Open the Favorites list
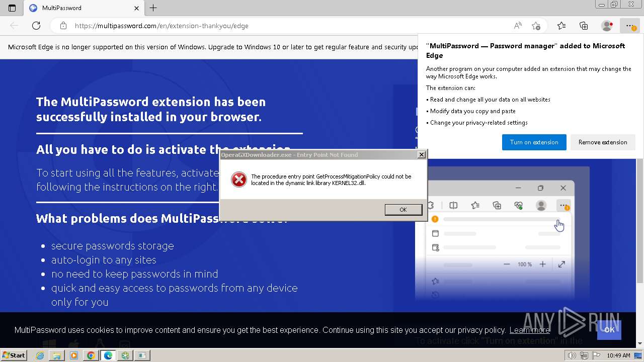The image size is (644, 362). [561, 26]
